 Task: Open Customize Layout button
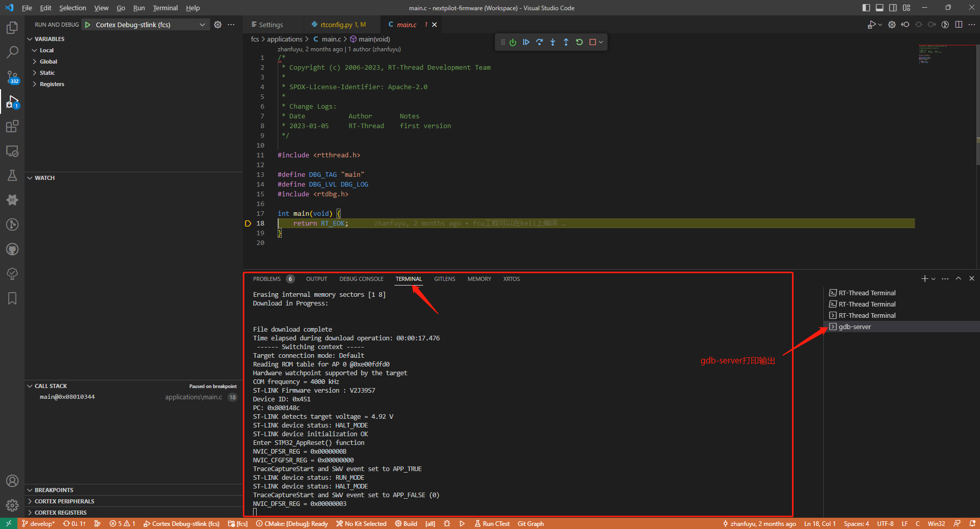click(x=907, y=8)
